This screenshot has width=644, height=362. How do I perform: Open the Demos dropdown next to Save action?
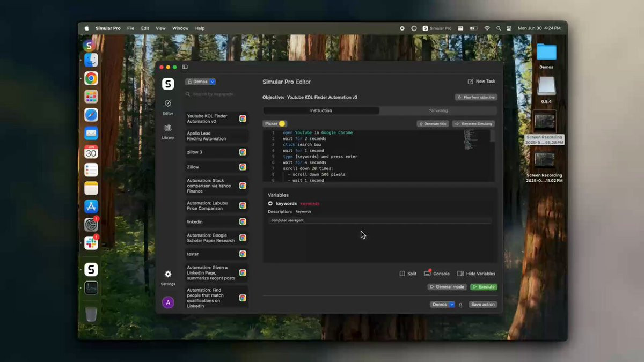click(x=443, y=305)
